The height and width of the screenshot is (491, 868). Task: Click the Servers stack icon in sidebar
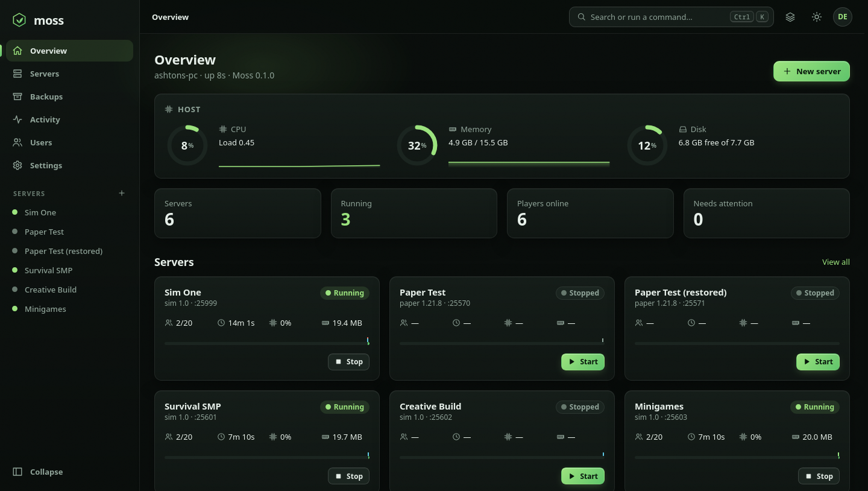point(17,74)
